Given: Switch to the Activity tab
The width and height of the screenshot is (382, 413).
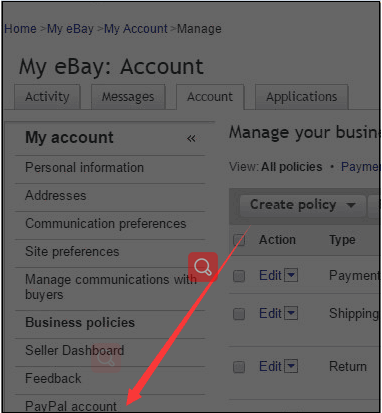Looking at the screenshot, I should [x=47, y=97].
